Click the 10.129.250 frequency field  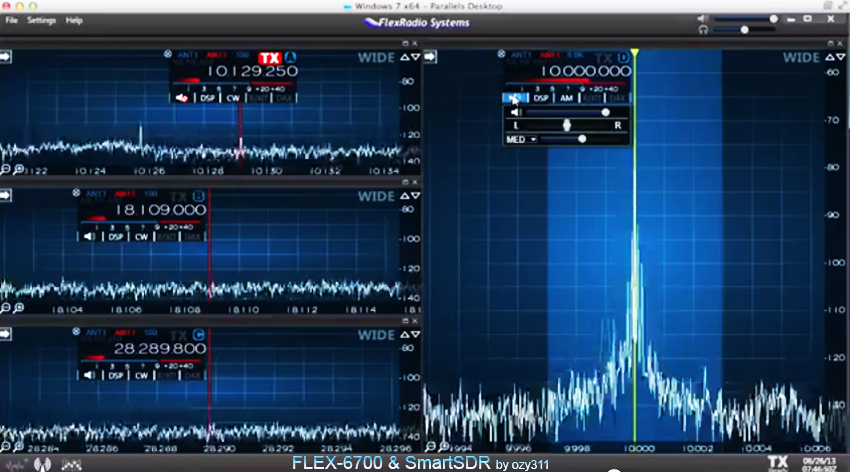click(253, 71)
